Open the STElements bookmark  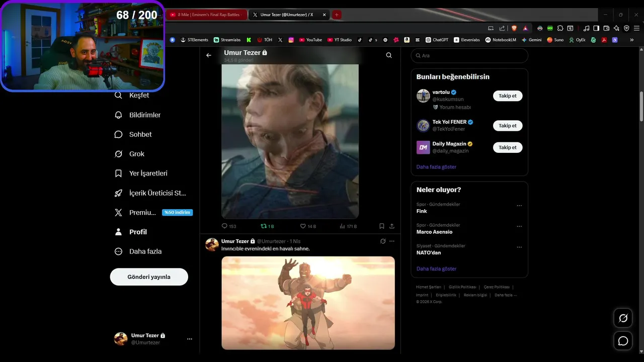(x=194, y=40)
